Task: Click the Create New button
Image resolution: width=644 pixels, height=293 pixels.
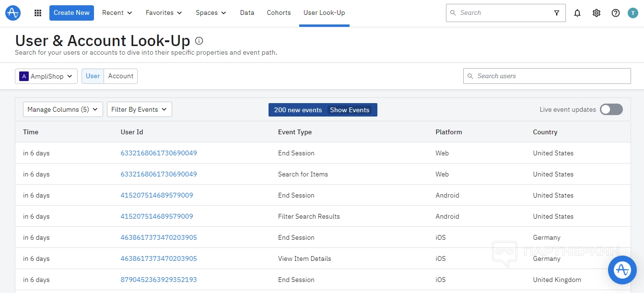Action: (x=71, y=13)
